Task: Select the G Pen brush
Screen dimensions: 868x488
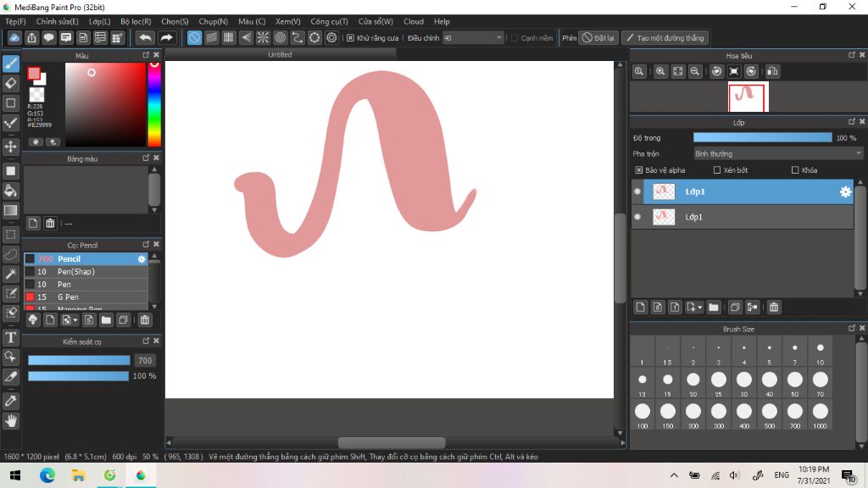Action: click(x=86, y=297)
